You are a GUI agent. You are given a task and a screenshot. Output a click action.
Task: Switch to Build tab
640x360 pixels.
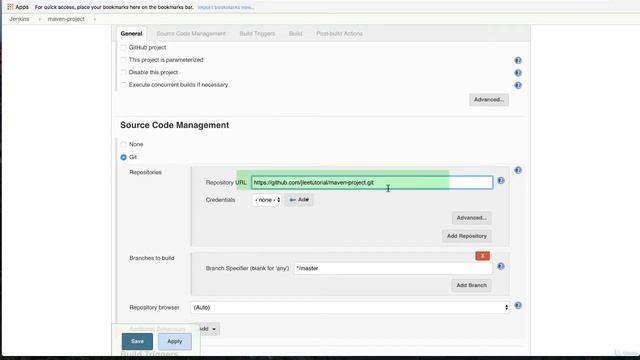(x=296, y=33)
